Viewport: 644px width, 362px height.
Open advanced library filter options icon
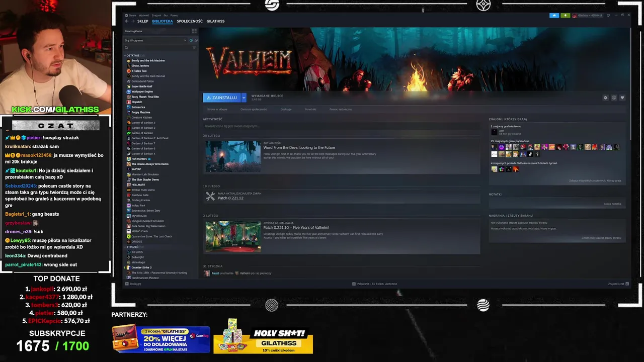point(194,48)
